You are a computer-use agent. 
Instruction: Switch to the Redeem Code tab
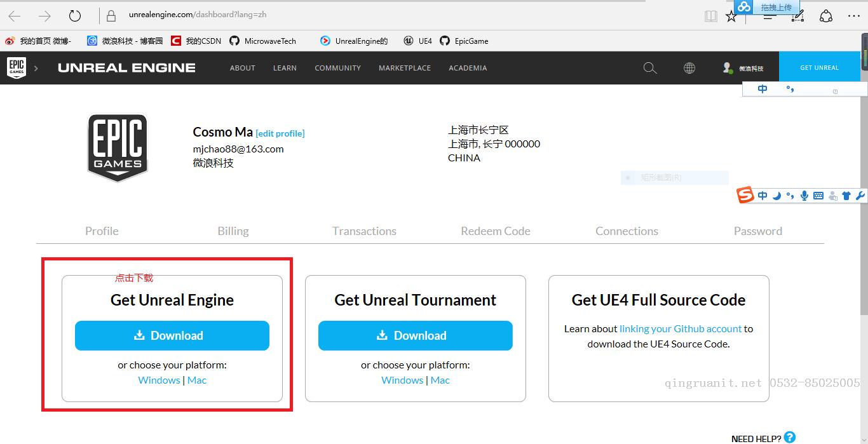pos(496,231)
